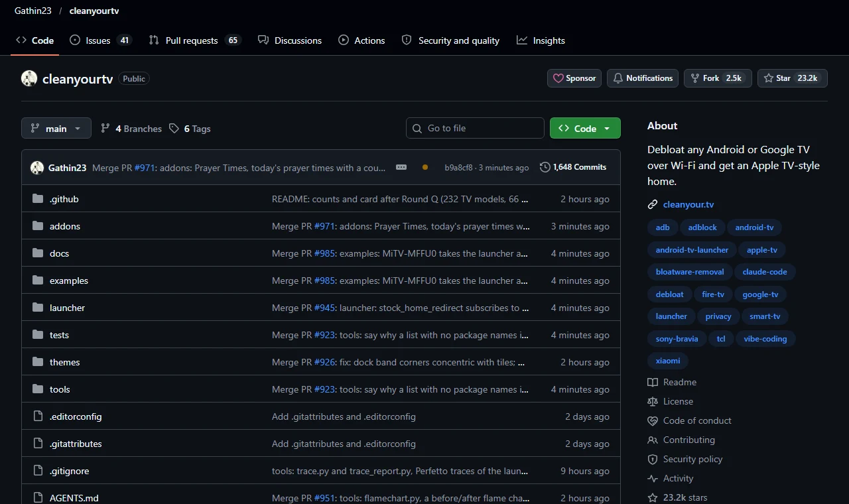Open the .github folder icon
The image size is (849, 504).
pyautogui.click(x=37, y=199)
